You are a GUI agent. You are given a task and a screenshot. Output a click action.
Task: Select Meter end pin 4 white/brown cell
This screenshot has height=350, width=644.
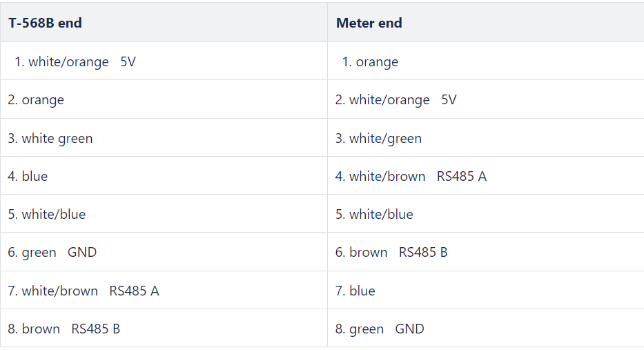[411, 177]
